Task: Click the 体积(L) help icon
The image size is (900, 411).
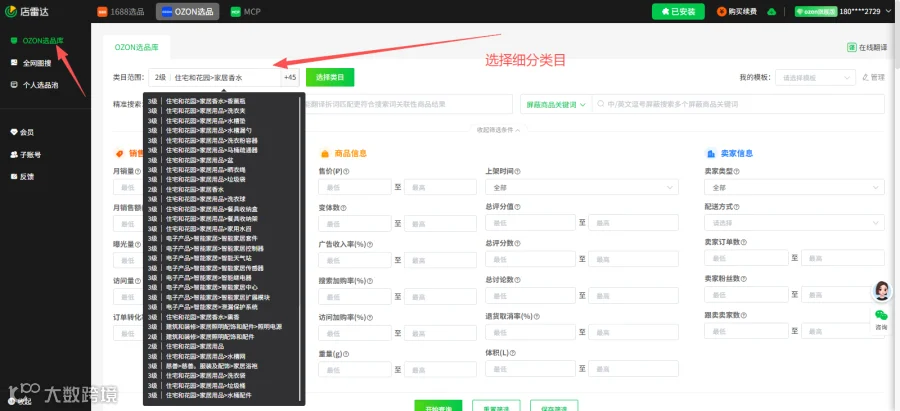Action: (x=512, y=353)
